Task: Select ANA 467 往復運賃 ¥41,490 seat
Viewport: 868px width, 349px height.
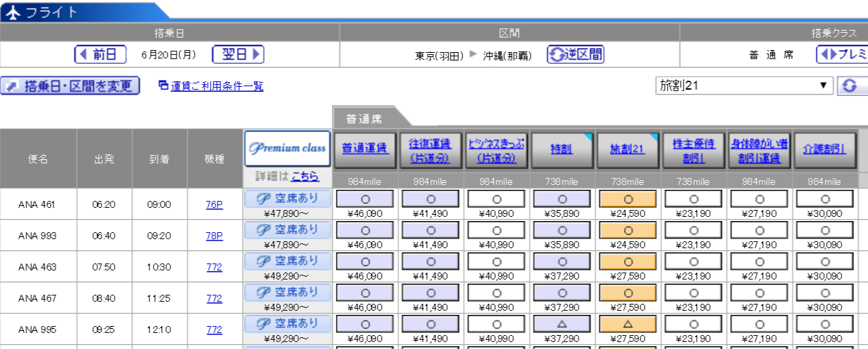Action: [431, 293]
